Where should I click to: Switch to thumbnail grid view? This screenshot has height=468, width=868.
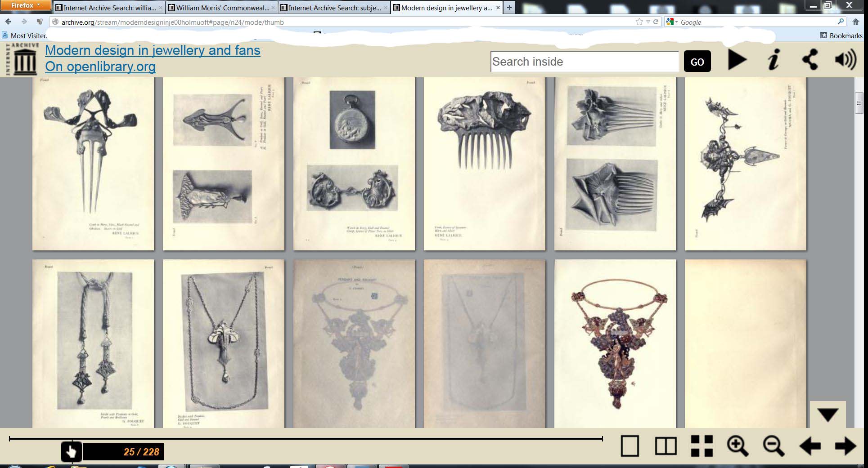click(x=702, y=446)
